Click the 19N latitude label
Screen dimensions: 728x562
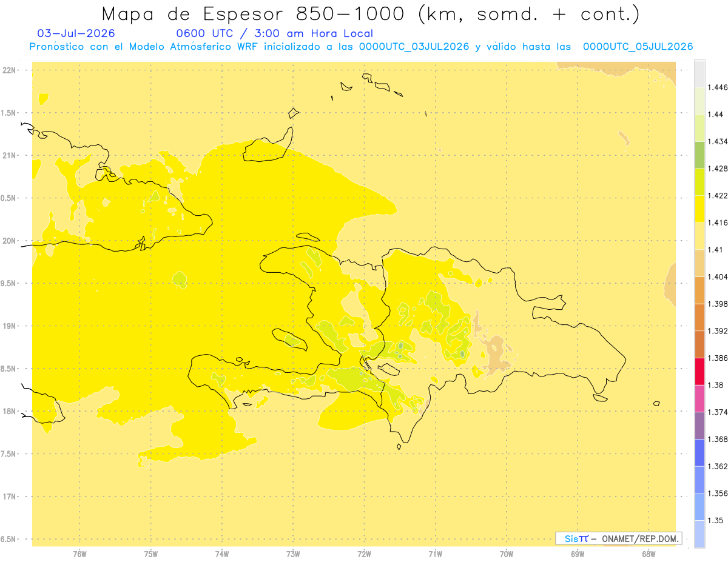[x=9, y=326]
